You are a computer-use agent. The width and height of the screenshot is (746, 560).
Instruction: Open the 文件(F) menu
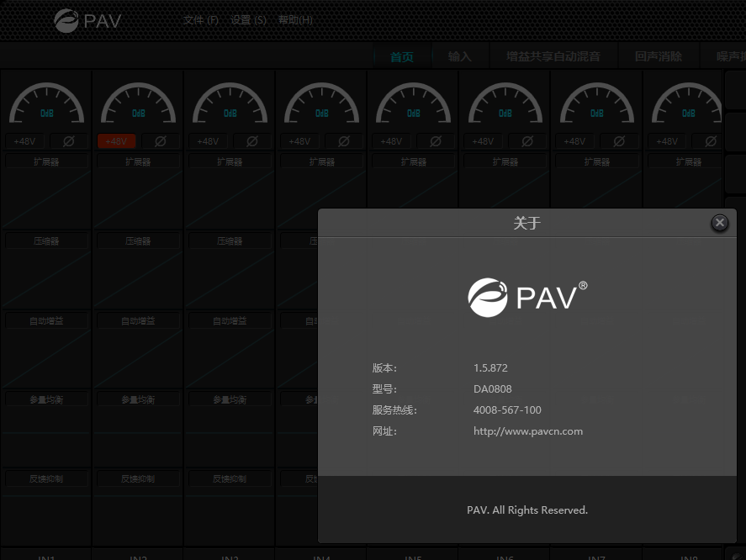(201, 20)
